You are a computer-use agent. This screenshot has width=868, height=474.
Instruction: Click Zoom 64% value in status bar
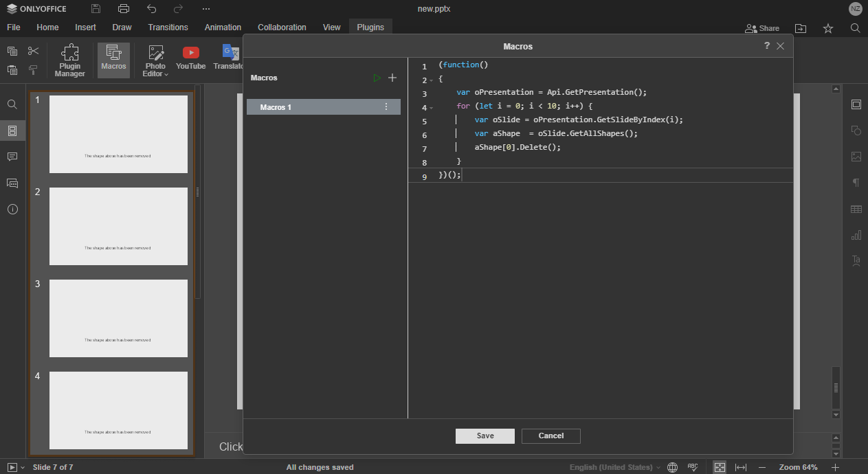pos(798,467)
